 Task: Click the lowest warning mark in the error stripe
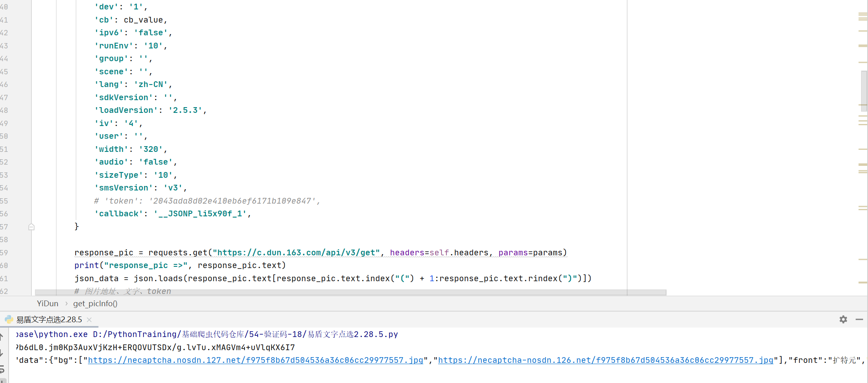[x=863, y=282]
